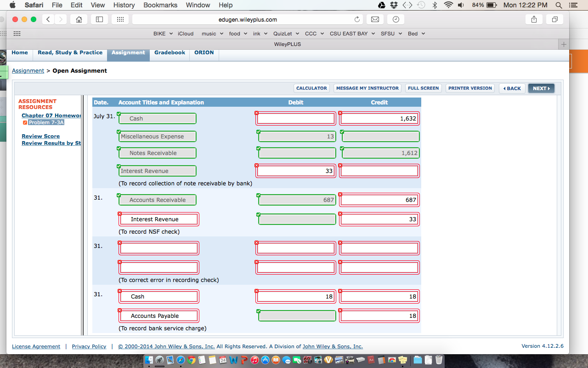Open the History menu
Image resolution: width=588 pixels, height=368 pixels.
coord(124,5)
